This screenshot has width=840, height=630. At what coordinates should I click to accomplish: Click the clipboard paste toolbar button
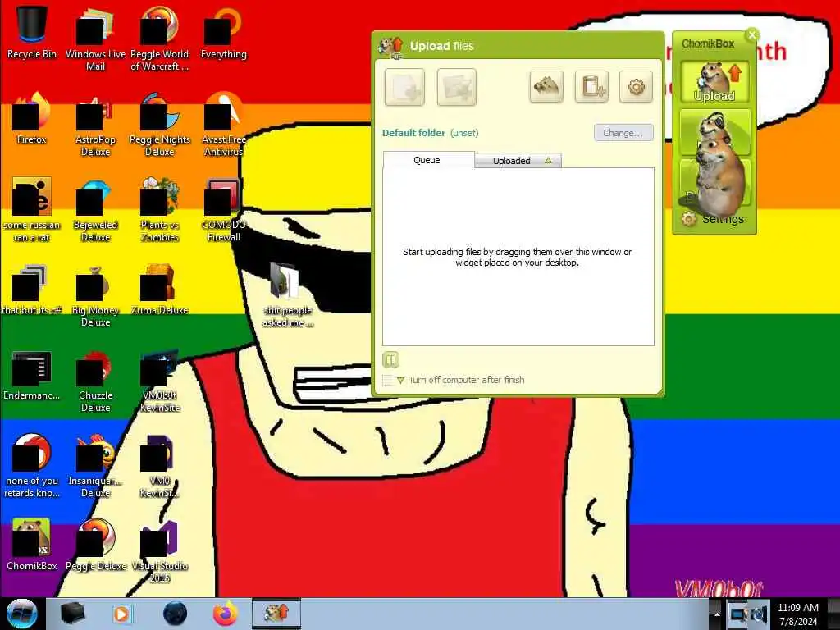591,86
